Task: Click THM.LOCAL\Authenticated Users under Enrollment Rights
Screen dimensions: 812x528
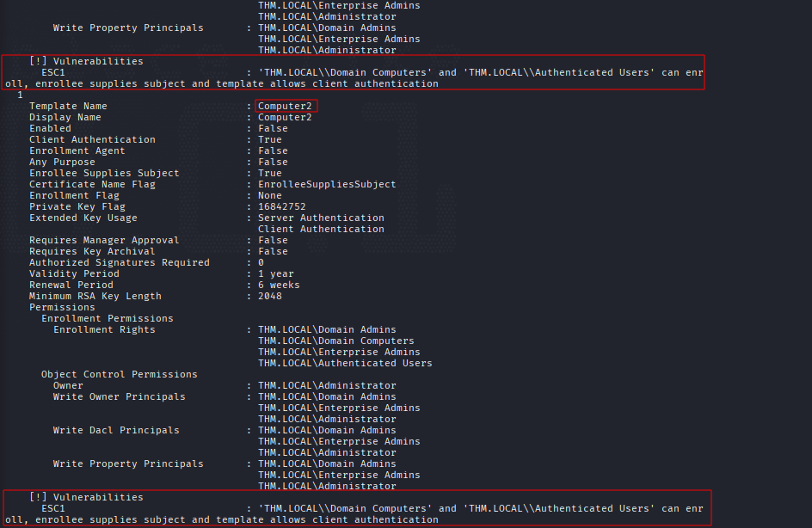Action: 345,364
